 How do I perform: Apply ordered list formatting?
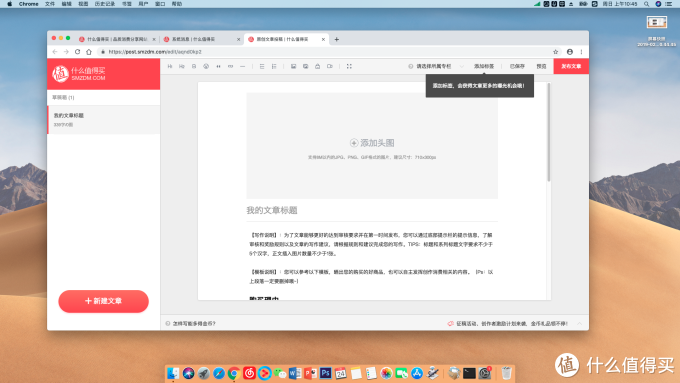(274, 66)
